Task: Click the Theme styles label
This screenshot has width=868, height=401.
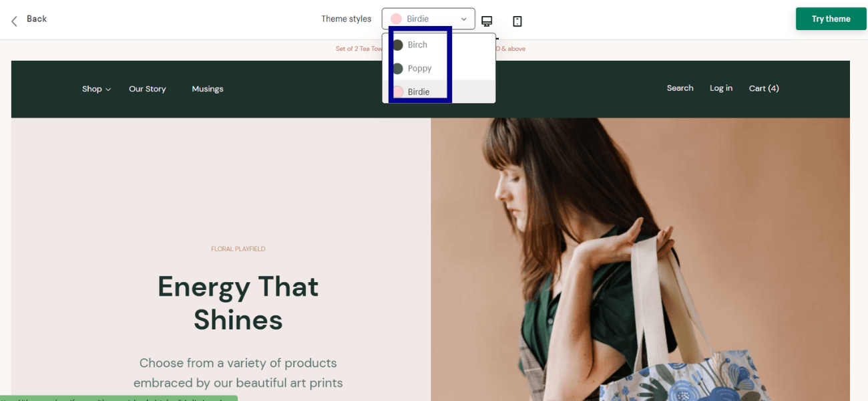Action: pos(346,19)
